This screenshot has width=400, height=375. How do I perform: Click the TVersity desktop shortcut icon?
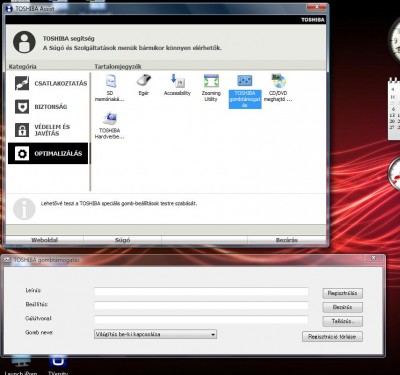tap(58, 365)
